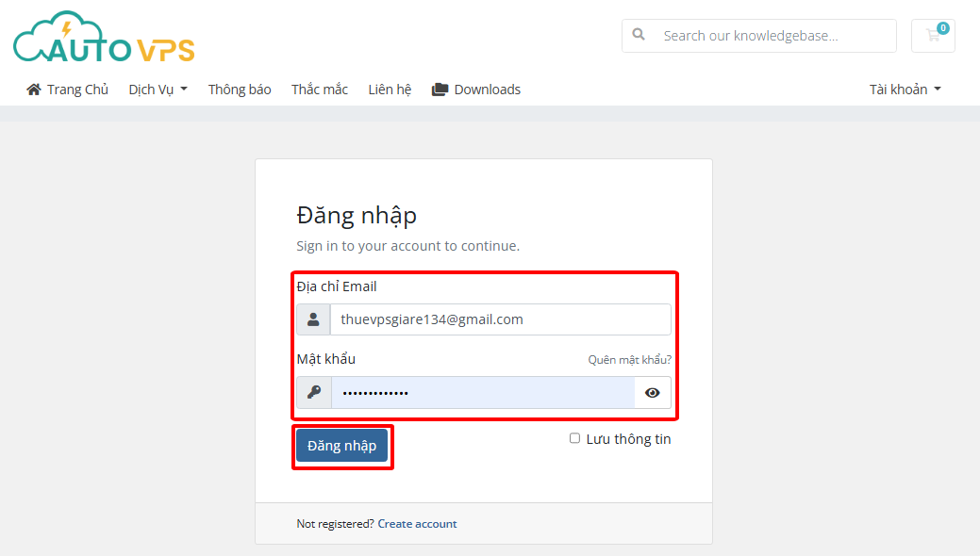Open the Downloads menu item
Viewport: 980px width, 556px height.
476,90
